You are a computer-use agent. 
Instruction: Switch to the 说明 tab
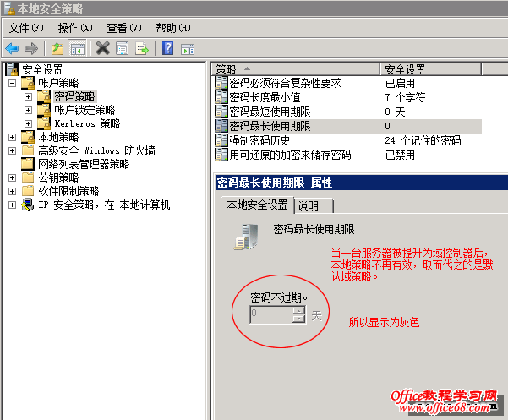(x=314, y=206)
